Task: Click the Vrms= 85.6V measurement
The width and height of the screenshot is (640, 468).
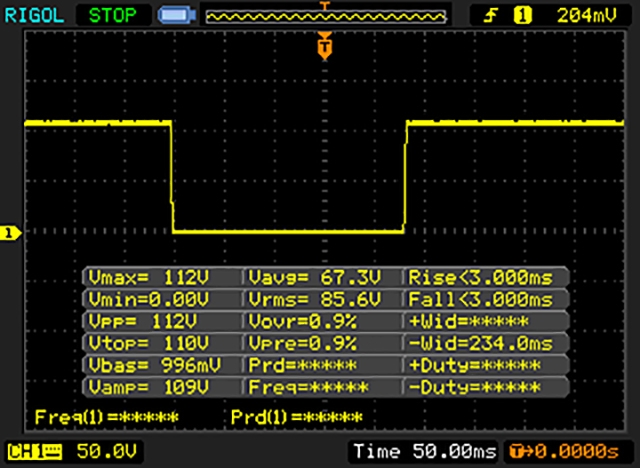Action: click(x=315, y=299)
